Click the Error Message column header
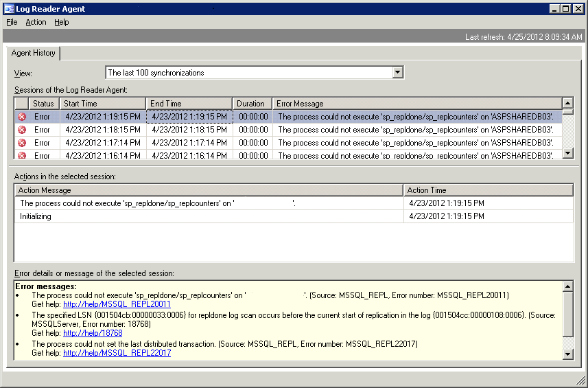Viewport: 588px width, 388px height. 417,104
